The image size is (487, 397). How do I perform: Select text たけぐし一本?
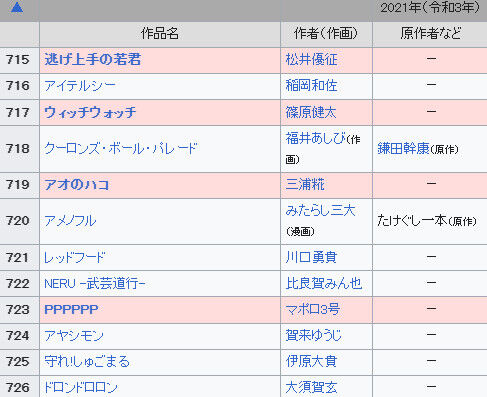pyautogui.click(x=412, y=220)
